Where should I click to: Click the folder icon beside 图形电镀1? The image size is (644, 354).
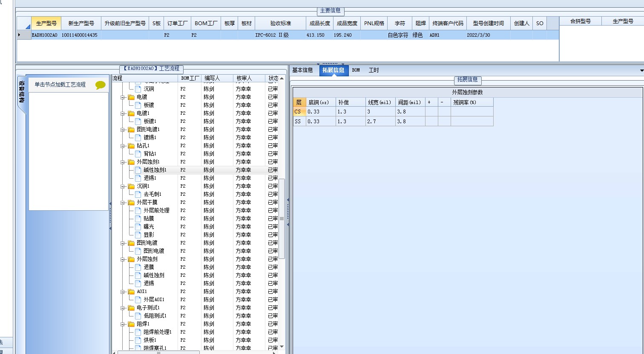[x=131, y=129]
